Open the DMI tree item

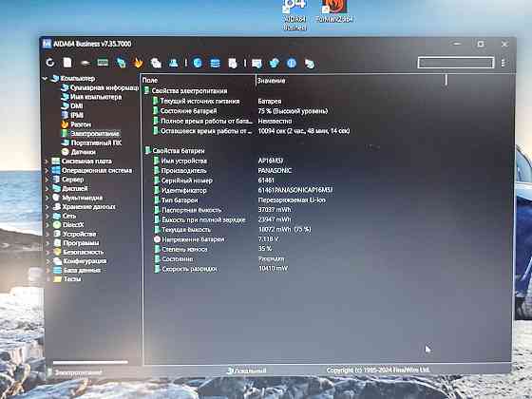tap(77, 106)
